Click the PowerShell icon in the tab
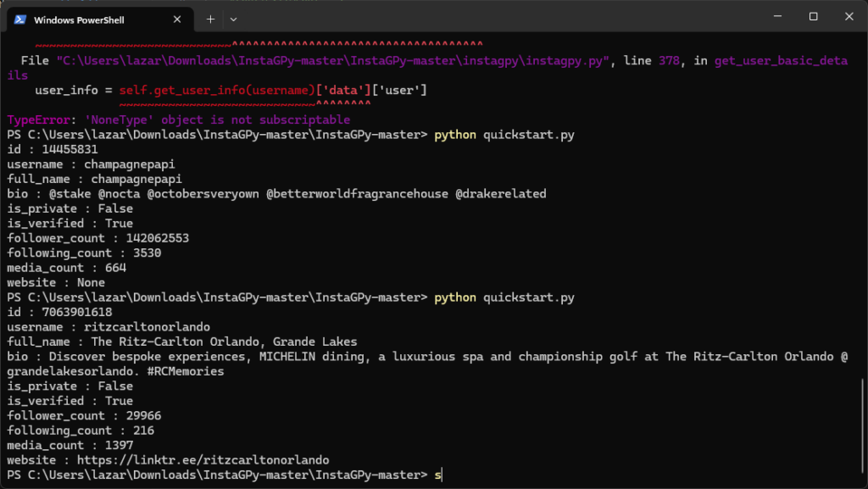The width and height of the screenshot is (868, 489). click(19, 19)
